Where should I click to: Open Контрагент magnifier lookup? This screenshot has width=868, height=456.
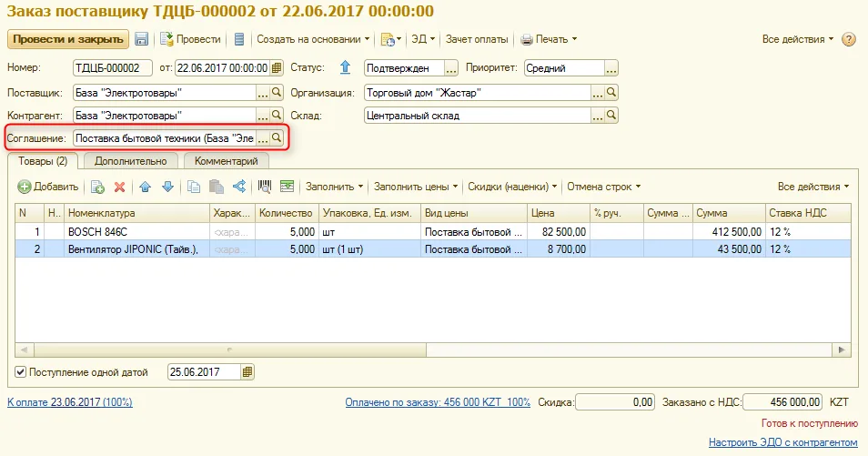[277, 116]
